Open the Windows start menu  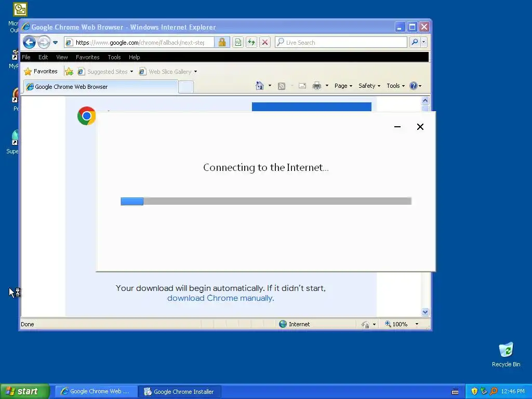pos(24,391)
